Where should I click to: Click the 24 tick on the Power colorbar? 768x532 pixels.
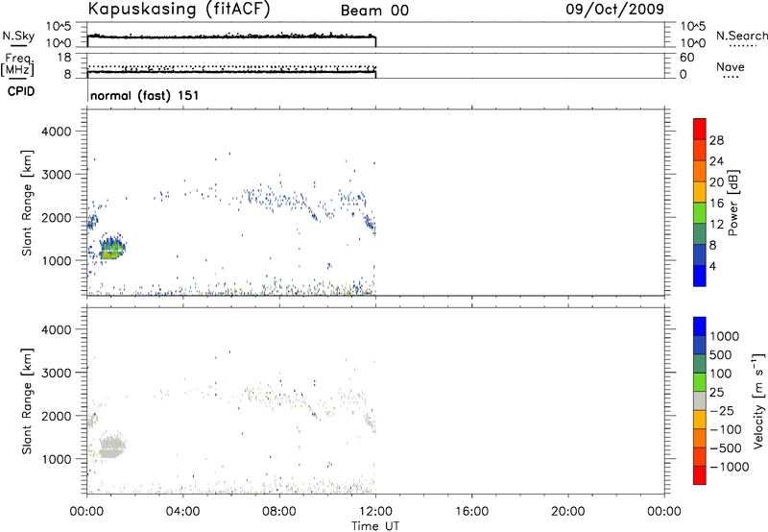coord(716,161)
